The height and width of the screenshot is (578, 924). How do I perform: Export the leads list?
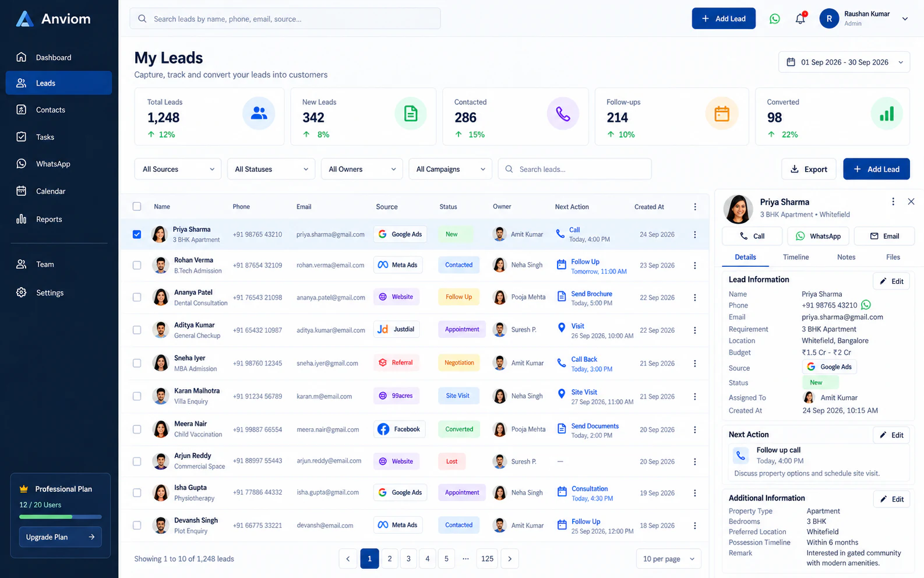809,169
